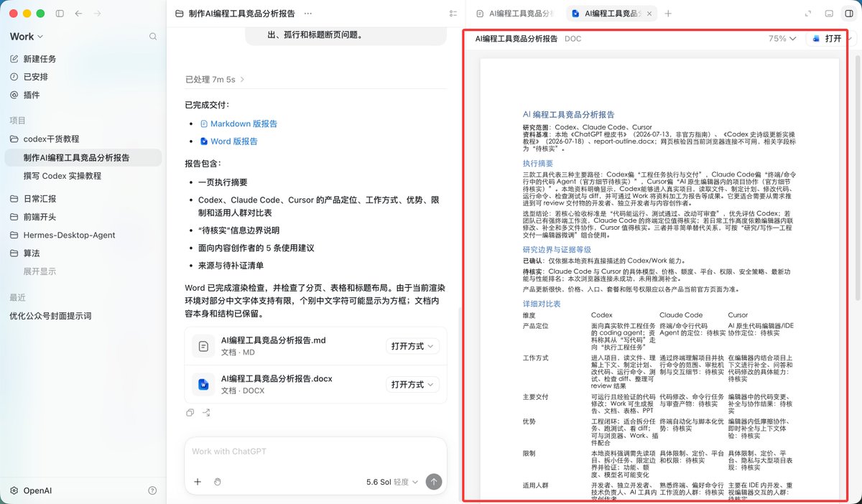Click the send arrow button in the chat box
862x504 pixels.
point(434,482)
